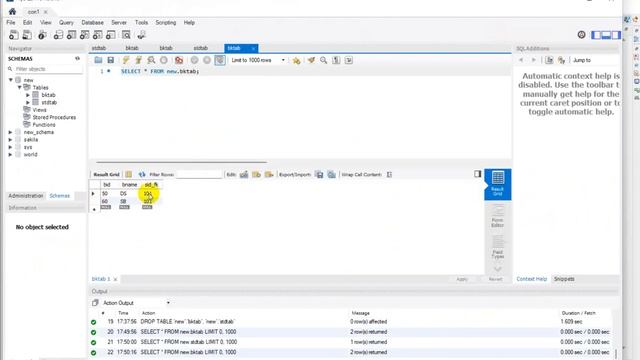Click the create new table icon
Image resolution: width=640 pixels, height=360 pixels.
pos(71,35)
